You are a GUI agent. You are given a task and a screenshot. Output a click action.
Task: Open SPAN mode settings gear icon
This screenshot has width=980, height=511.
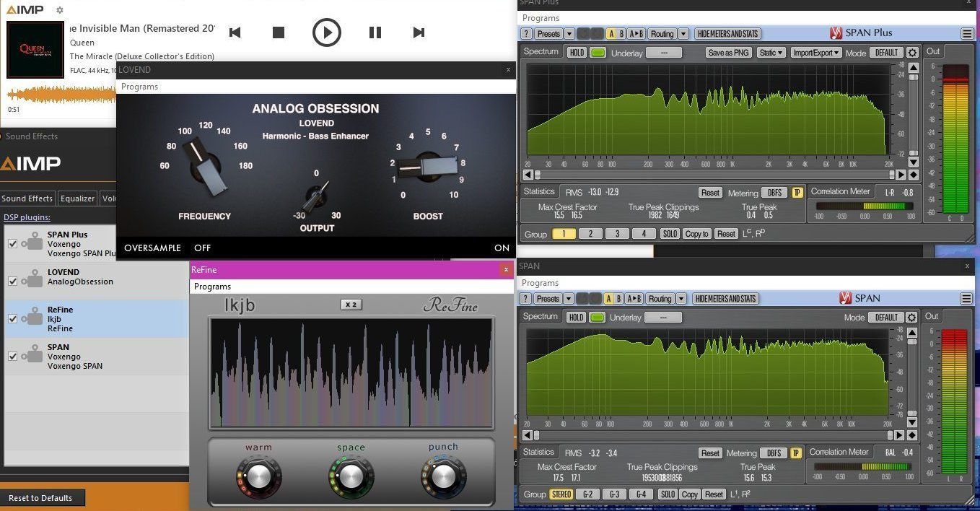(x=912, y=318)
